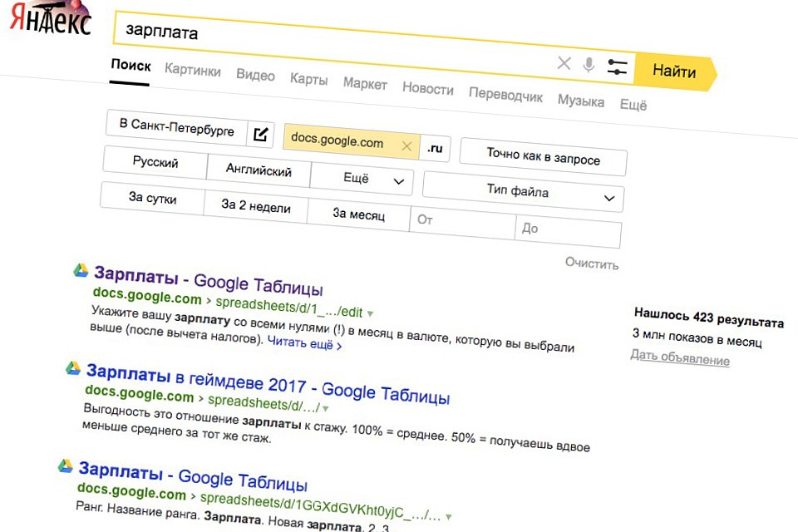
Task: Open Зарплаты в геймдеве 2017 result
Action: (x=268, y=383)
